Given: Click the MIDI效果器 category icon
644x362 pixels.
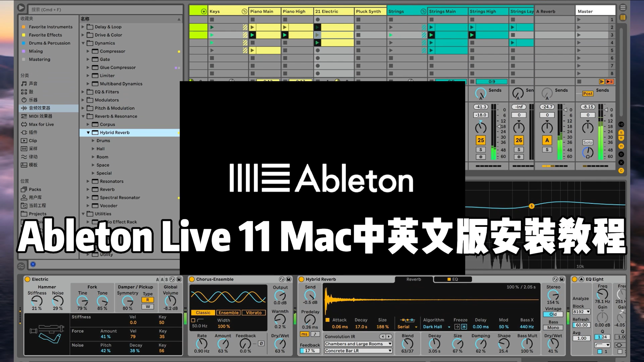Looking at the screenshot, I should click(24, 116).
